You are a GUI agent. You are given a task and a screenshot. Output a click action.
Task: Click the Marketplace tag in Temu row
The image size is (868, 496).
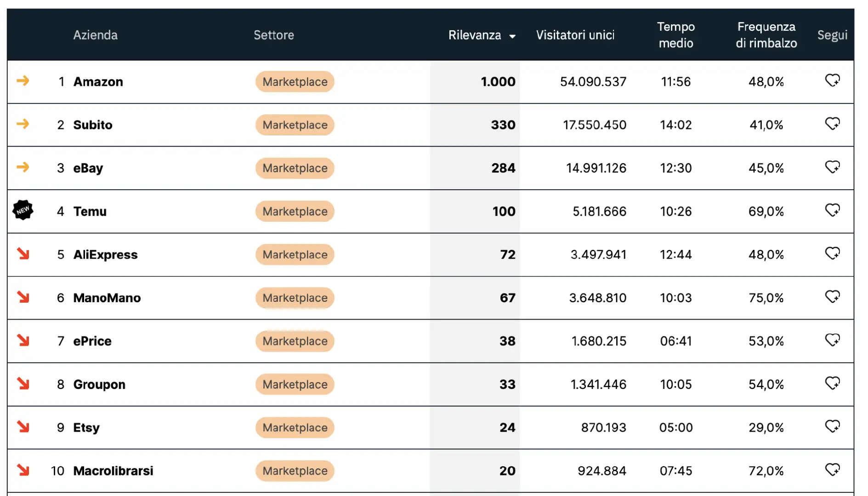pyautogui.click(x=295, y=211)
